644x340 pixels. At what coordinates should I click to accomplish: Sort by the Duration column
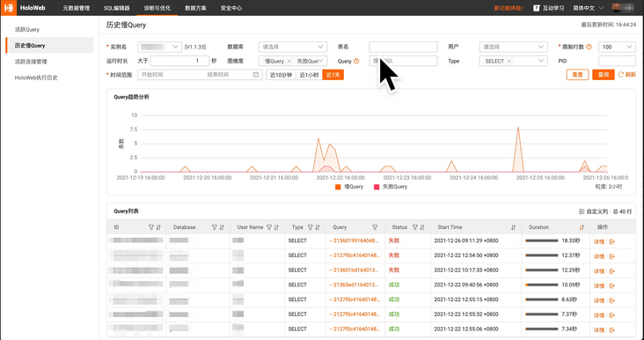(x=582, y=227)
